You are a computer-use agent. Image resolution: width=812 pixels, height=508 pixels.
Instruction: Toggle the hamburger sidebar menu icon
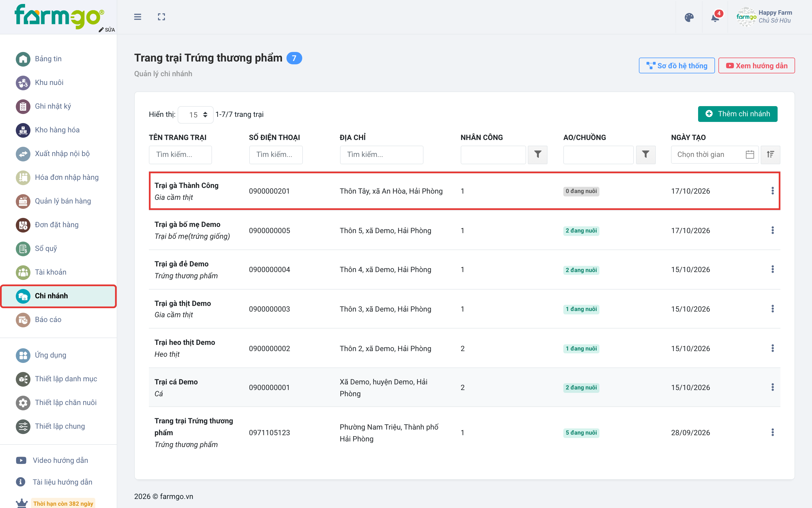(x=138, y=17)
